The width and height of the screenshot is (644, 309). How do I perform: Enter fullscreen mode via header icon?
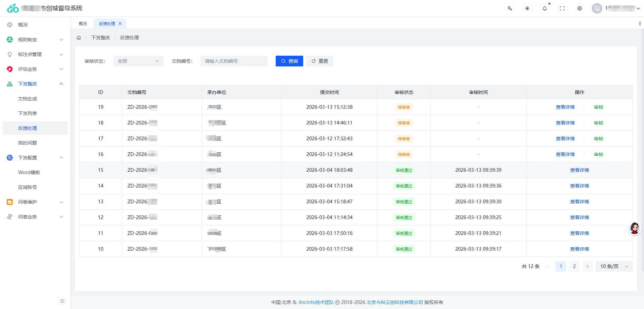562,8
